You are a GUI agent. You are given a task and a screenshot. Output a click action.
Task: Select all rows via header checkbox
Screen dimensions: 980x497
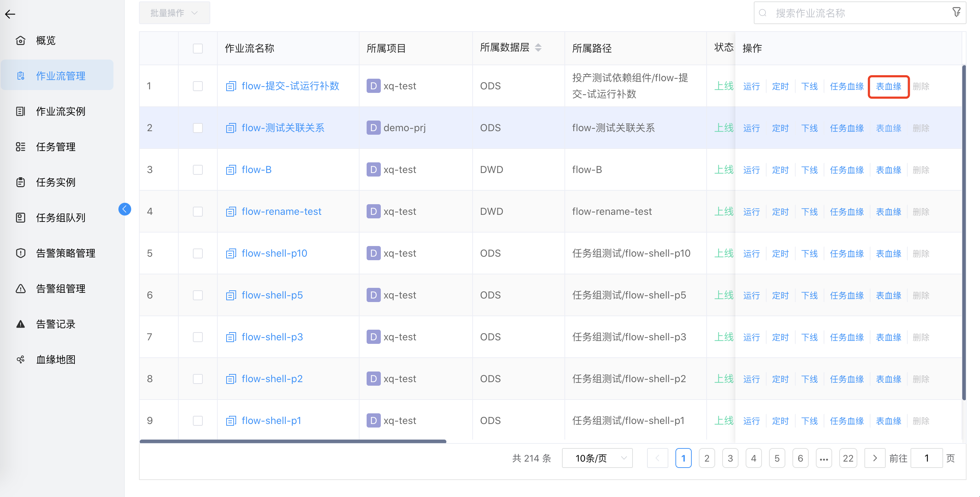click(198, 48)
